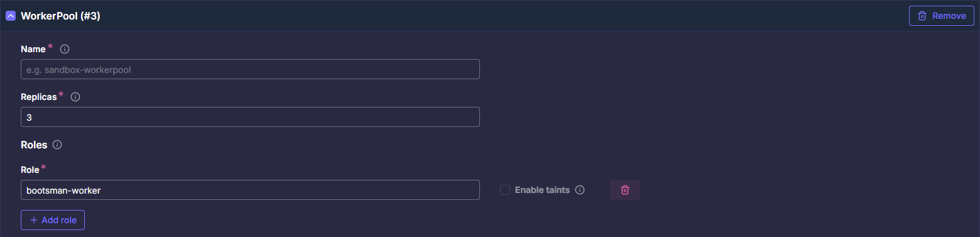Remove this WorkerPool with the Remove button

(941, 16)
